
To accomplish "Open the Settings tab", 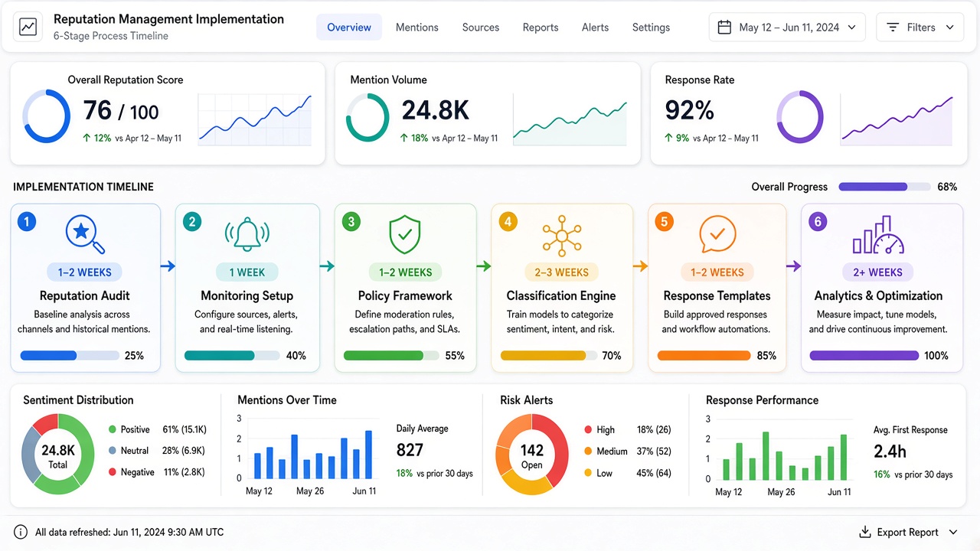I will pos(651,28).
